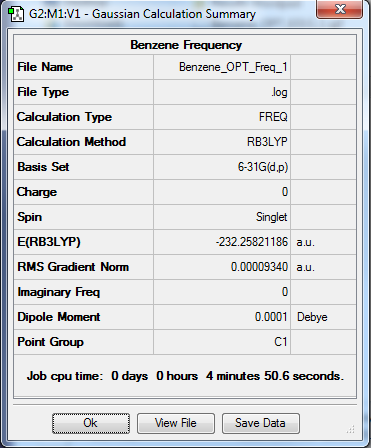Click the window resize grip in corner
The height and width of the screenshot is (448, 371).
click(350, 429)
